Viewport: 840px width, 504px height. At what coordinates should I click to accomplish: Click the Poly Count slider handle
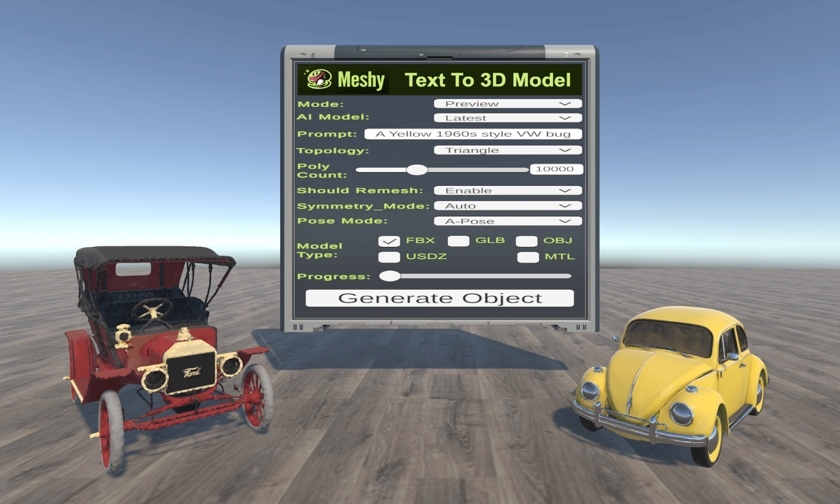[417, 170]
